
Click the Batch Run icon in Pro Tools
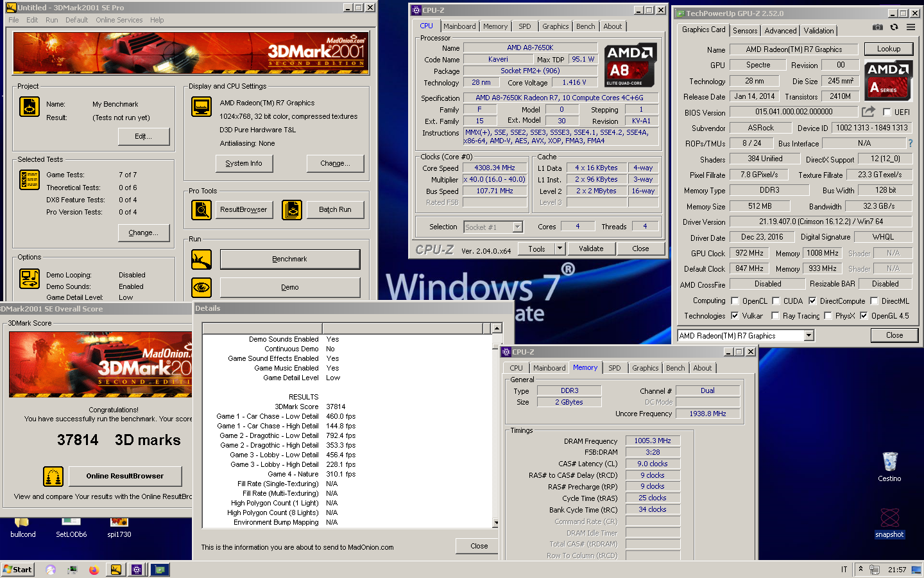pos(292,209)
